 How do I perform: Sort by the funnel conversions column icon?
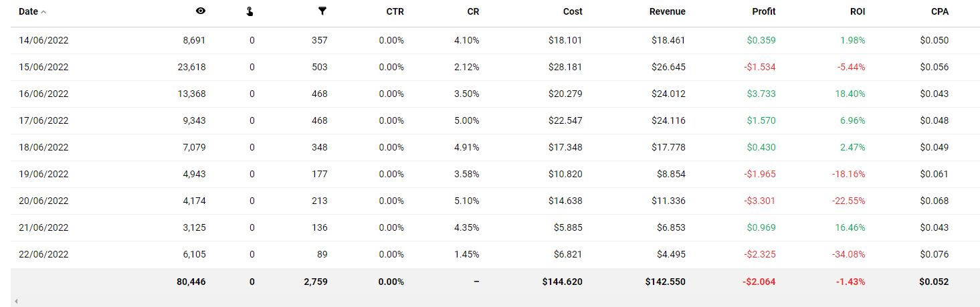[x=322, y=11]
